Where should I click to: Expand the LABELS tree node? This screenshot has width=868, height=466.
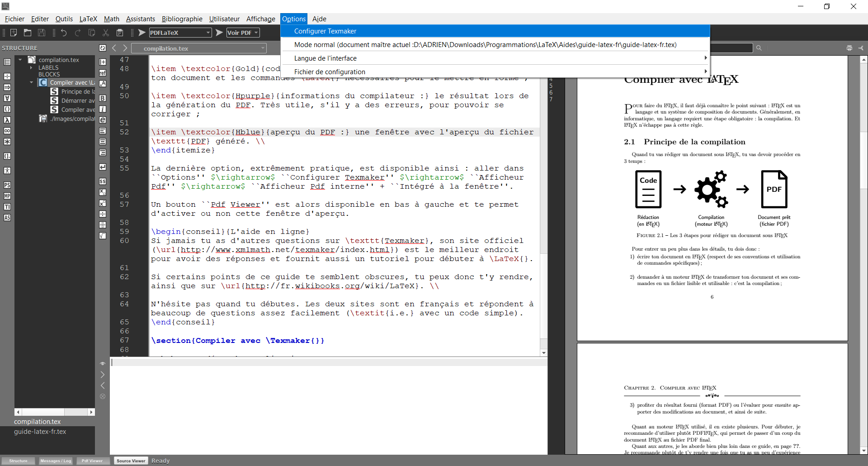(31, 67)
